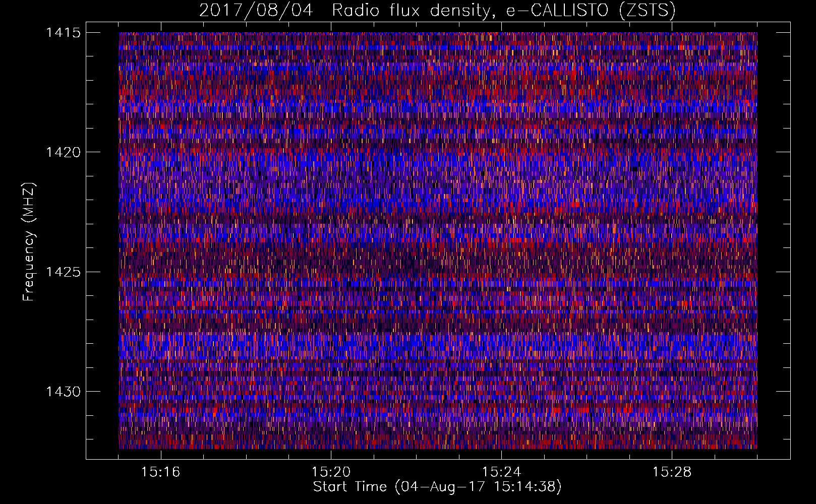Click the 15:16 time tick label

(x=160, y=472)
